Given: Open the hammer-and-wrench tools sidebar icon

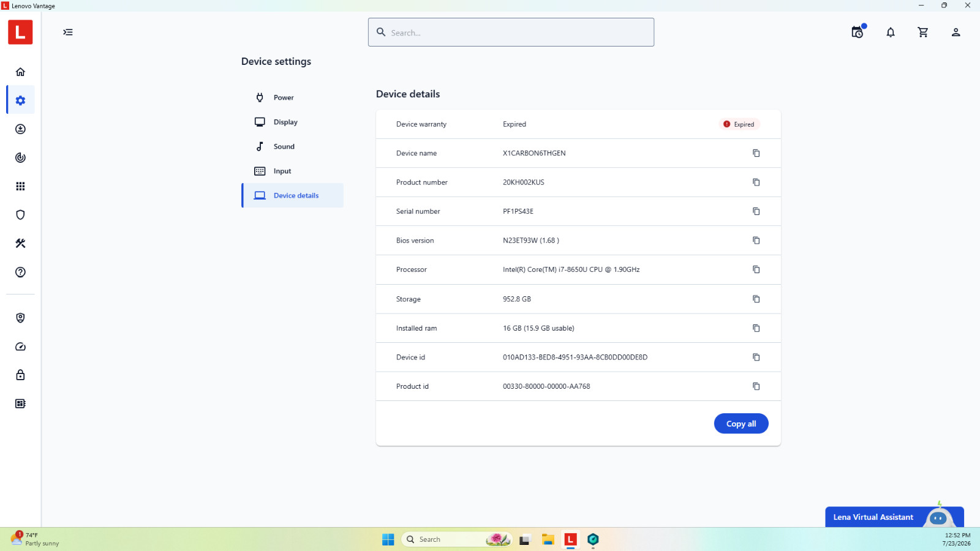Looking at the screenshot, I should point(20,244).
